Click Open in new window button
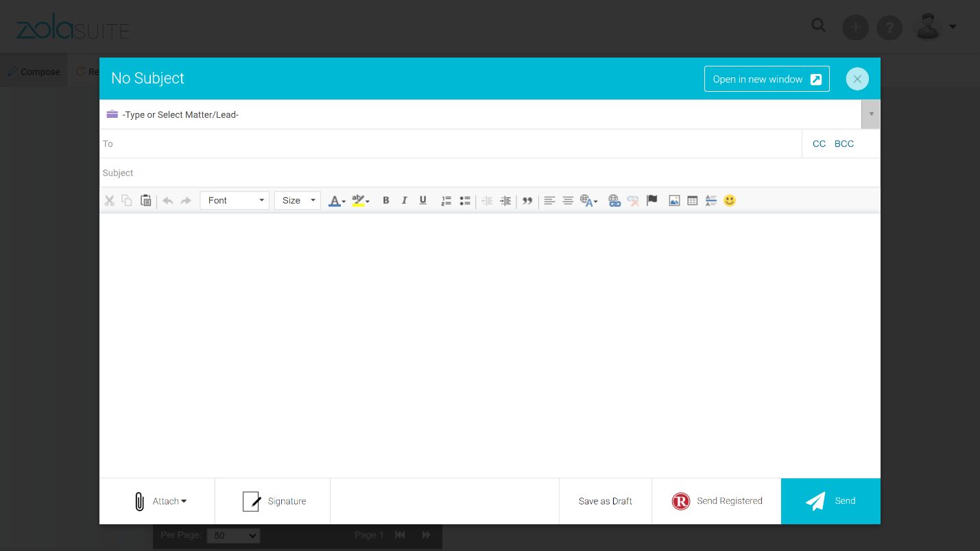The width and height of the screenshot is (980, 551). click(767, 79)
